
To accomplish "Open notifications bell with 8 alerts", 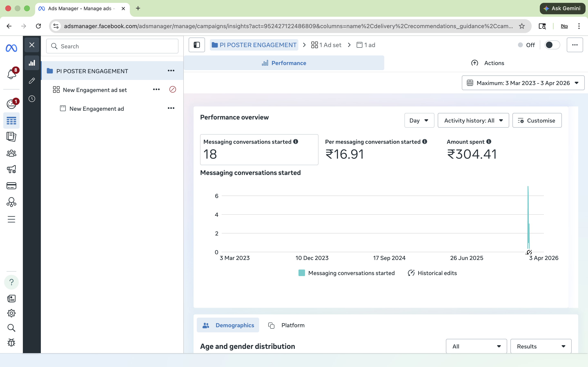I will click(x=11, y=74).
